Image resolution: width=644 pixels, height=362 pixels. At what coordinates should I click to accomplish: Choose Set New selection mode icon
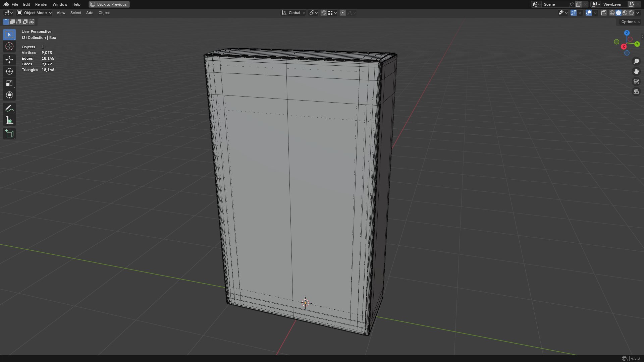pos(6,22)
